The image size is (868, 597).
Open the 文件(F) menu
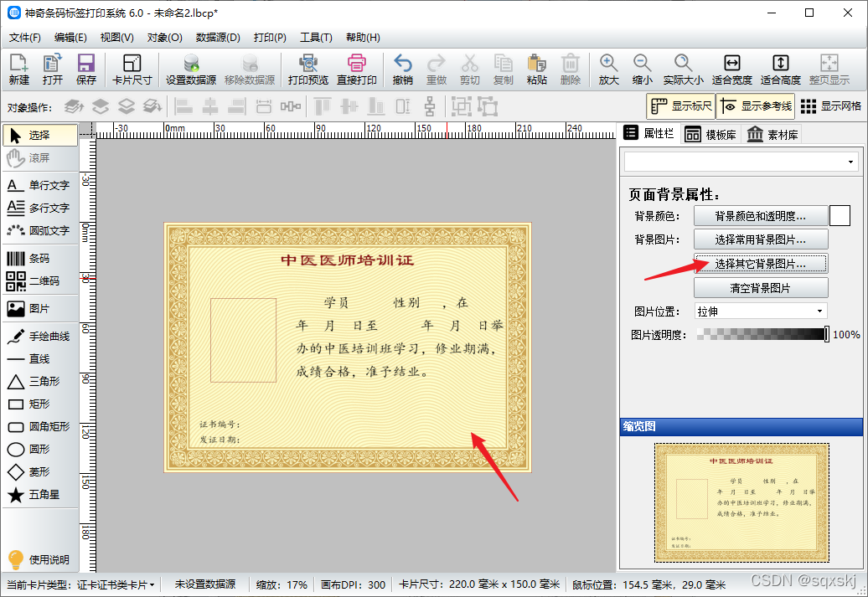[25, 38]
